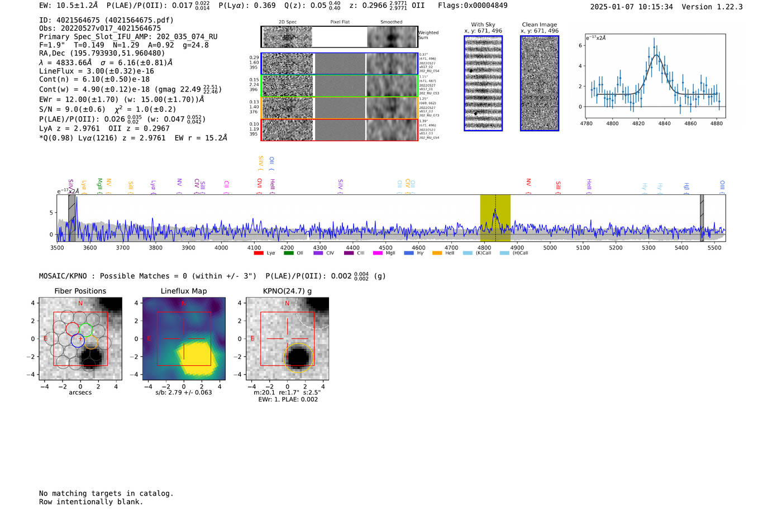Click the orange fiber circle in Fiber Positions
The height and width of the screenshot is (532, 782).
point(91,342)
